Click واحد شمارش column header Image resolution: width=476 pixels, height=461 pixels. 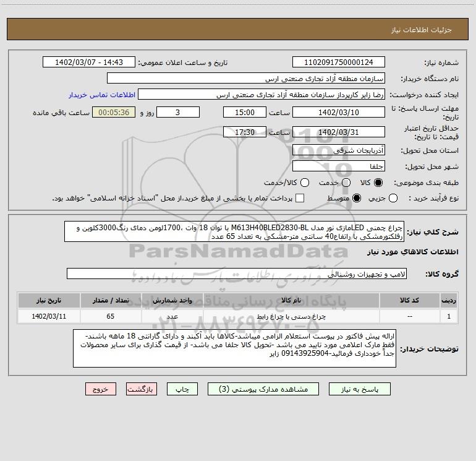tap(172, 300)
